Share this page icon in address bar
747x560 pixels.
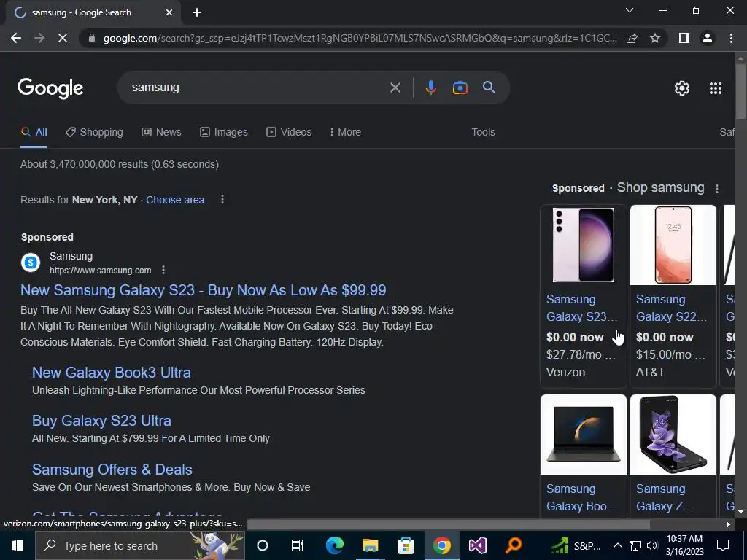[x=632, y=38]
